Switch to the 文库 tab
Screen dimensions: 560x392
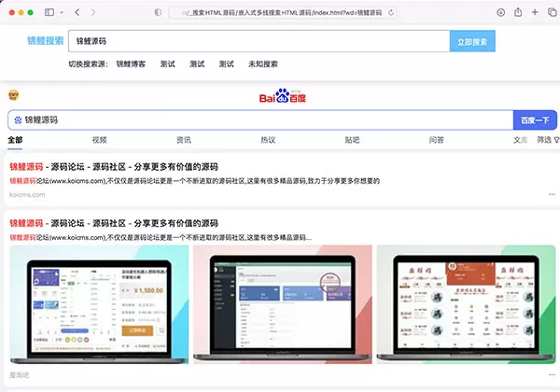521,140
